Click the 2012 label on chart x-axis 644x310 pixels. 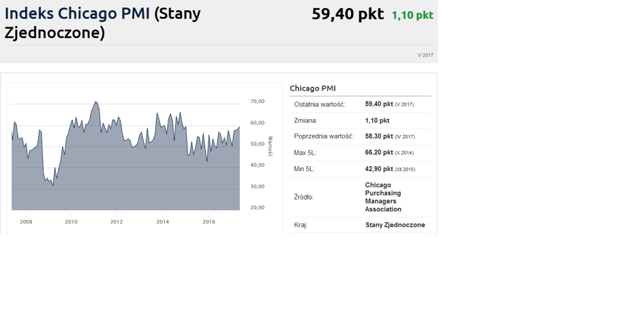click(x=117, y=222)
